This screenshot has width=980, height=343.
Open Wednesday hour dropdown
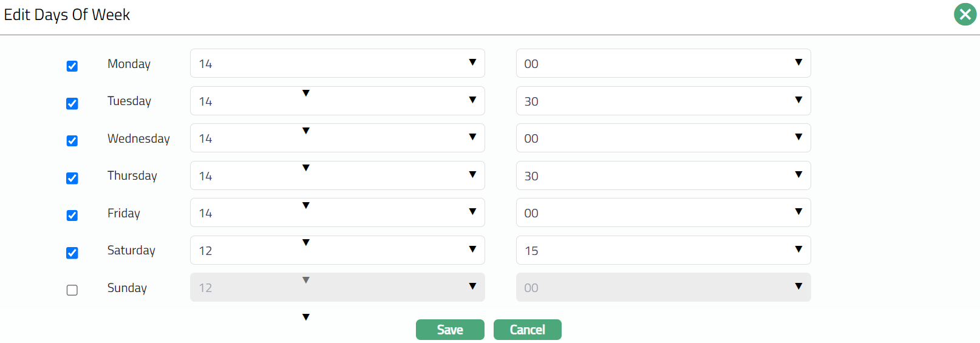pyautogui.click(x=337, y=138)
